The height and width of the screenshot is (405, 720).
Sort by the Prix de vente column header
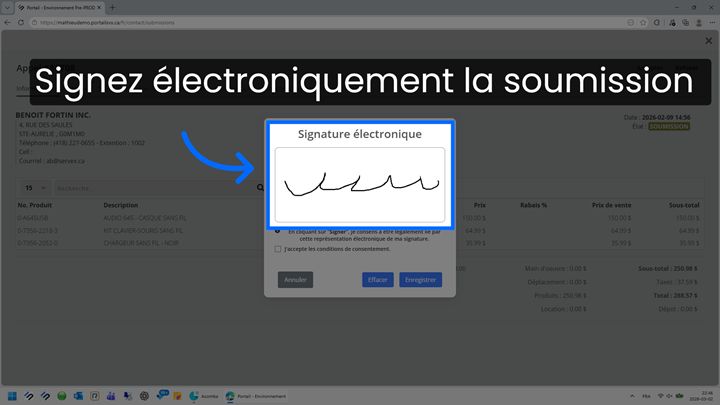(611, 205)
